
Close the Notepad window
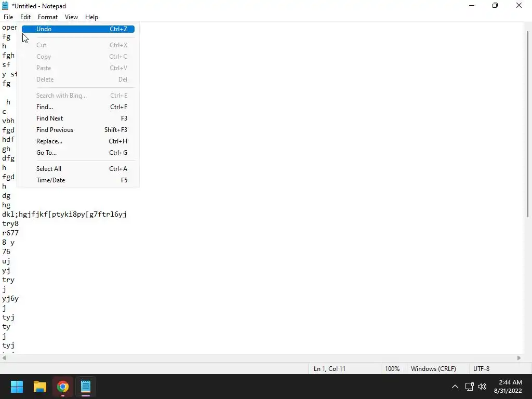point(519,6)
